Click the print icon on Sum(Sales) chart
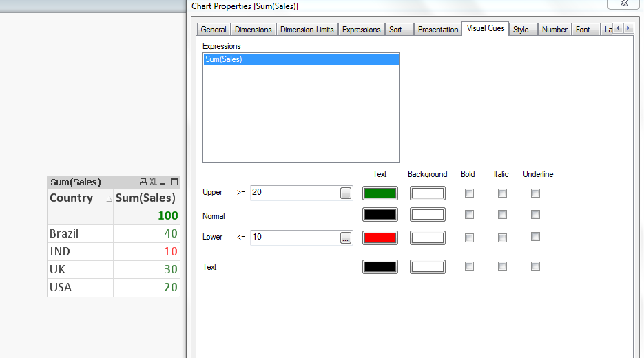 click(143, 182)
